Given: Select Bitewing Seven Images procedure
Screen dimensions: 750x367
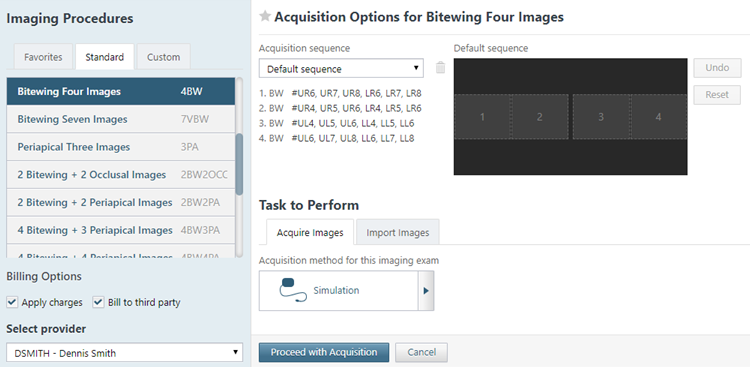Looking at the screenshot, I should click(x=121, y=119).
